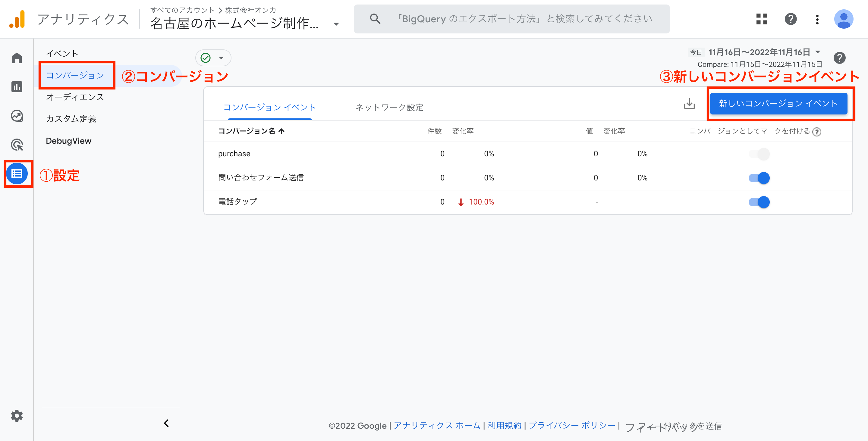This screenshot has width=868, height=441.
Task: Click the help icon next to マークを付ける
Action: coord(816,132)
